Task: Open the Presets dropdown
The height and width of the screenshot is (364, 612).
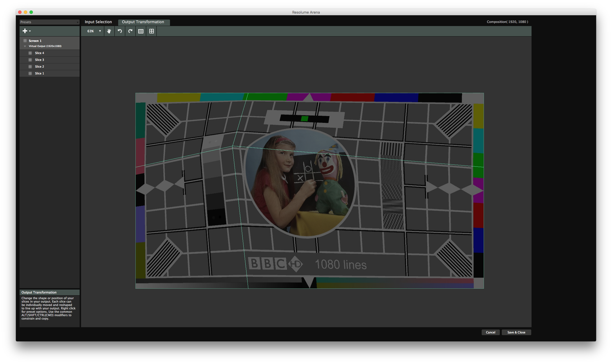Action: (x=49, y=22)
